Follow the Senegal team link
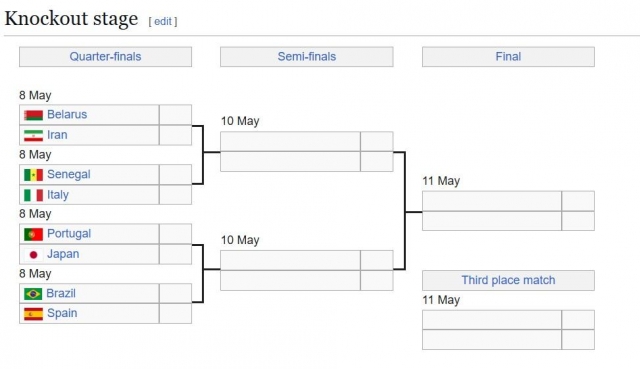Viewport: 640px width, 369px height. click(69, 174)
